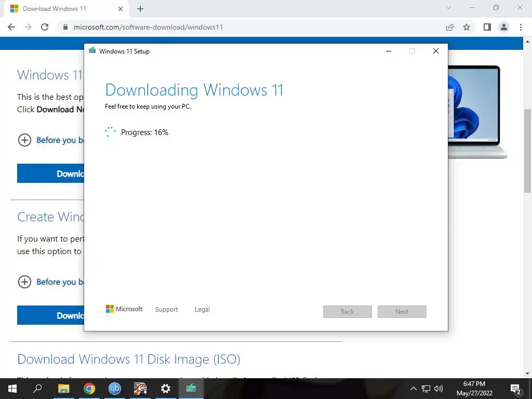The width and height of the screenshot is (532, 399).
Task: Close the Windows 11 Setup window
Action: (x=436, y=51)
